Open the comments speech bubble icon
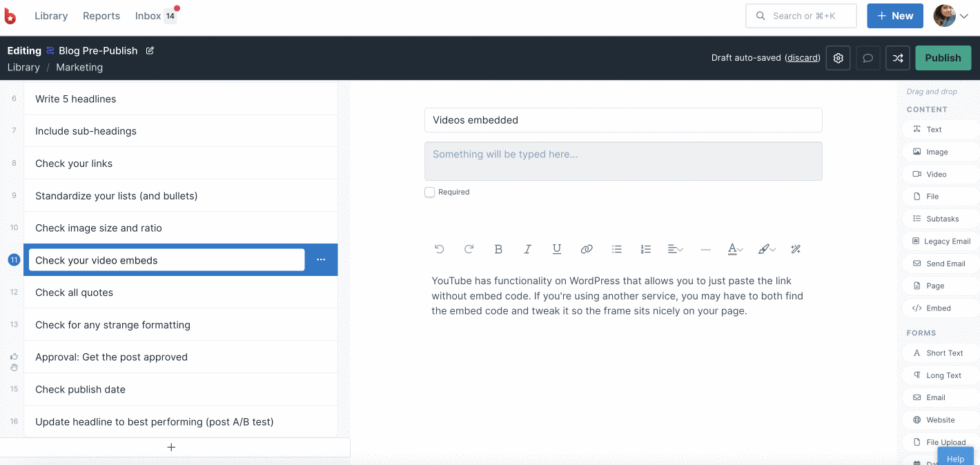The image size is (980, 465). [x=868, y=58]
